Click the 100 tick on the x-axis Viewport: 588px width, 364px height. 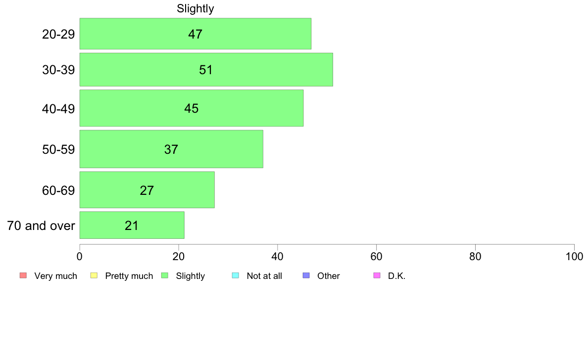pos(574,256)
